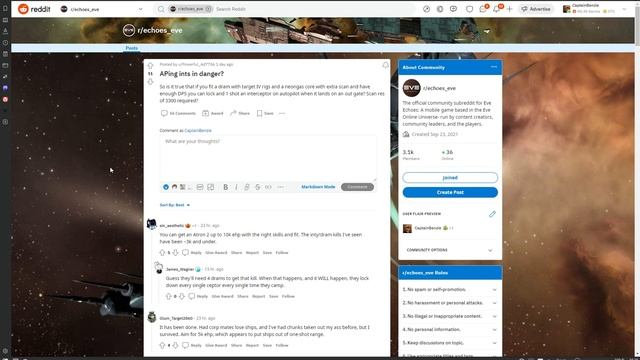Viewport: 640px width, 360px height.
Task: Upvote the 'It has been done' comment
Action: [x=162, y=345]
